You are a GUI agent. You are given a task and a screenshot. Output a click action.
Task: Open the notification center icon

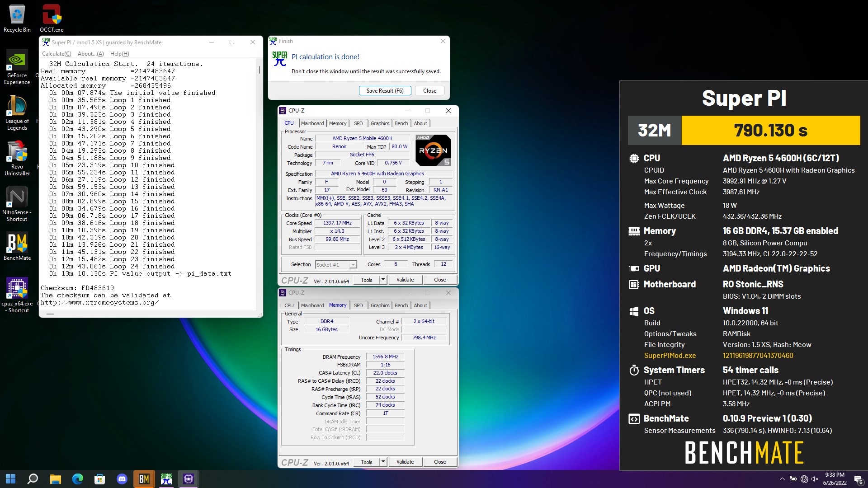(x=859, y=479)
